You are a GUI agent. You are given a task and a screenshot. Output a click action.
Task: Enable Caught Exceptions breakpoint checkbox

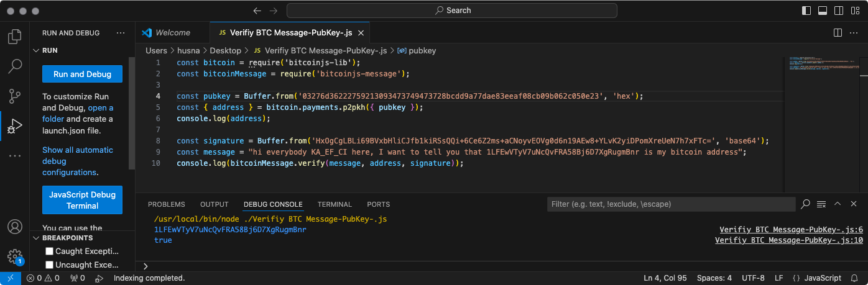coord(50,251)
